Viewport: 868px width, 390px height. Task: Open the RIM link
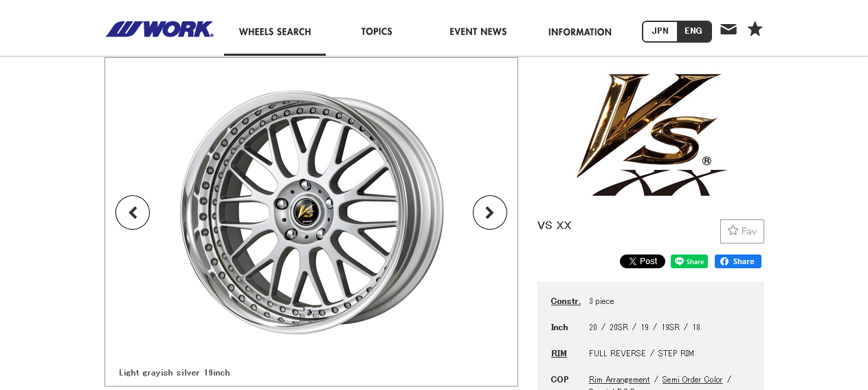pyautogui.click(x=559, y=354)
